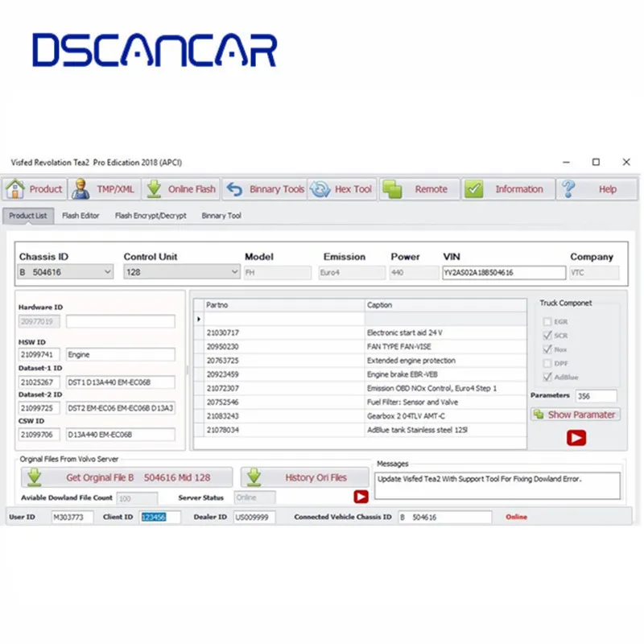Maximize the application window
Viewport: 644px width, 644px height.
pyautogui.click(x=596, y=162)
